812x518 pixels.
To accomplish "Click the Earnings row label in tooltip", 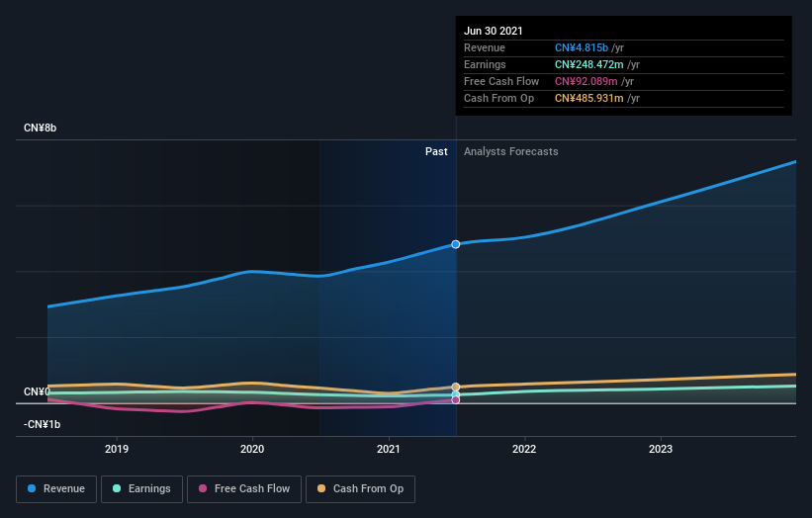I will (486, 64).
